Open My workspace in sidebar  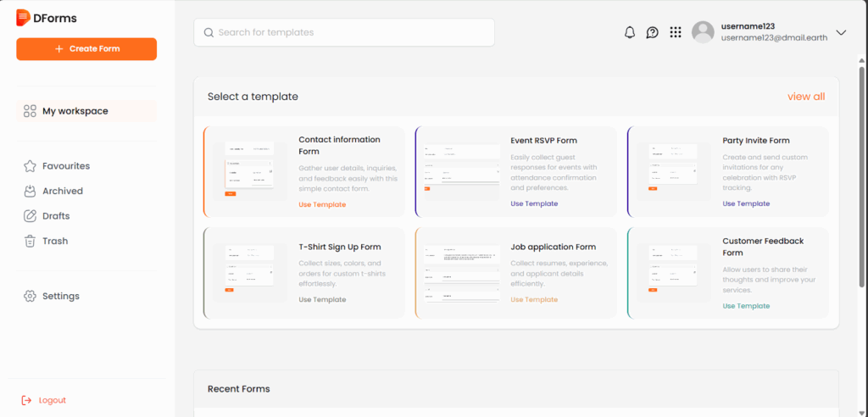(x=75, y=111)
